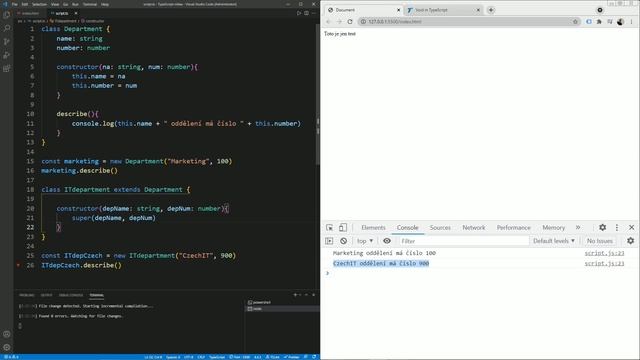640x360 pixels.
Task: Open Source Control view in activity bar
Action: click(x=7, y=42)
